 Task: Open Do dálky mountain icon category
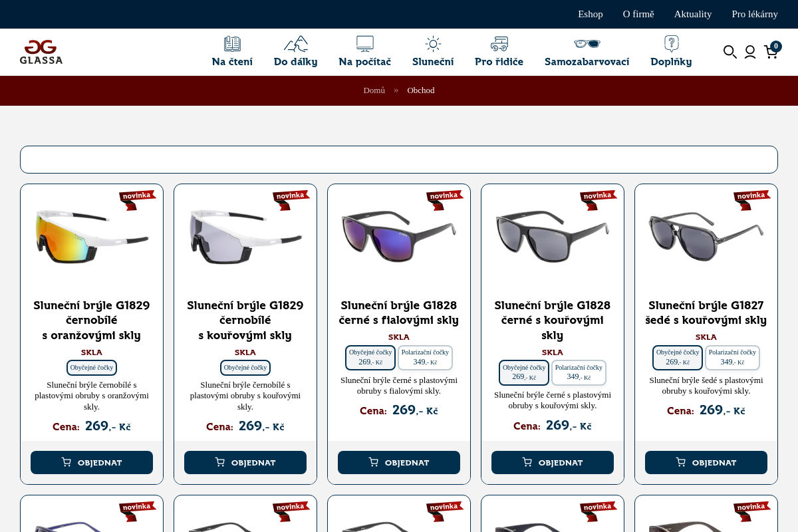296,45
